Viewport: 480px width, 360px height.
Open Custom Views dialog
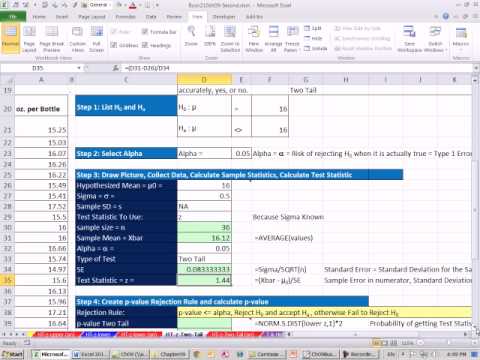coord(77,39)
